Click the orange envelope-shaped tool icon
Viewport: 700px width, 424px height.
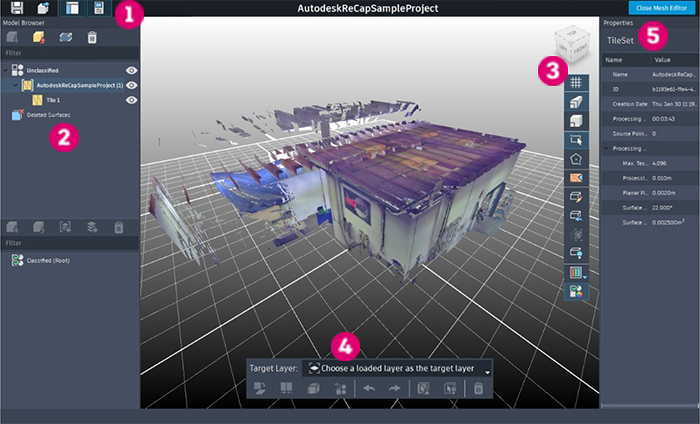[x=576, y=178]
